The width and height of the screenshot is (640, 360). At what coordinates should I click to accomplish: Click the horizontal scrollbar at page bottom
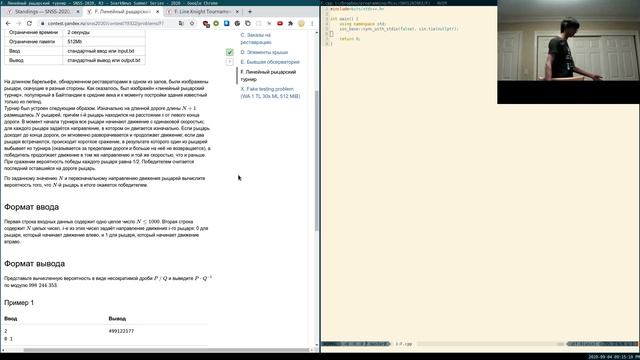point(167,350)
